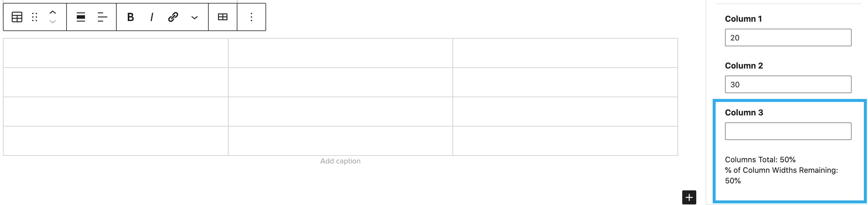Image resolution: width=868 pixels, height=205 pixels.
Task: Click the first table cell
Action: (x=115, y=53)
